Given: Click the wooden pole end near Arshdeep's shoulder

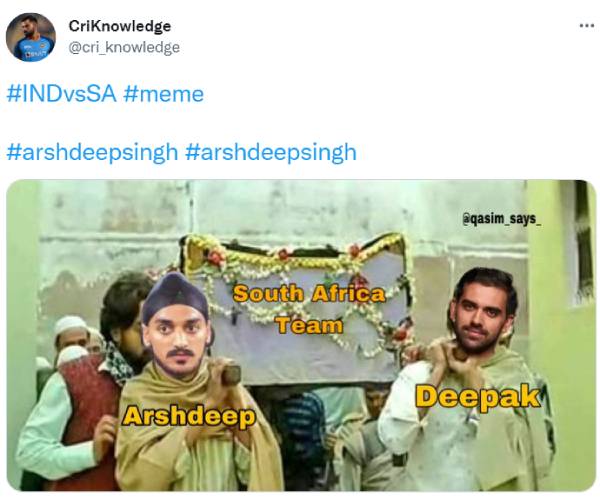Looking at the screenshot, I should click(230, 374).
